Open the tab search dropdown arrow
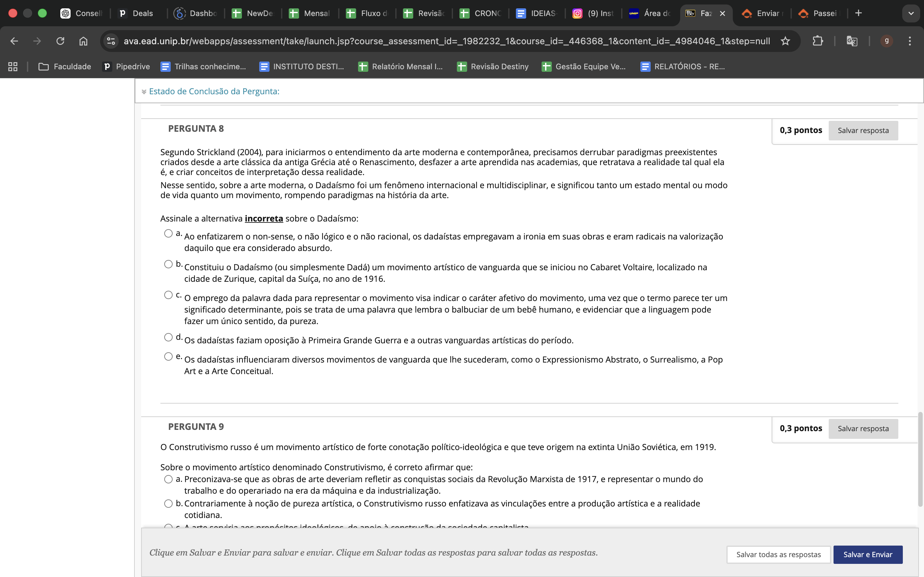Screen dimensions: 924x577 [x=911, y=13]
